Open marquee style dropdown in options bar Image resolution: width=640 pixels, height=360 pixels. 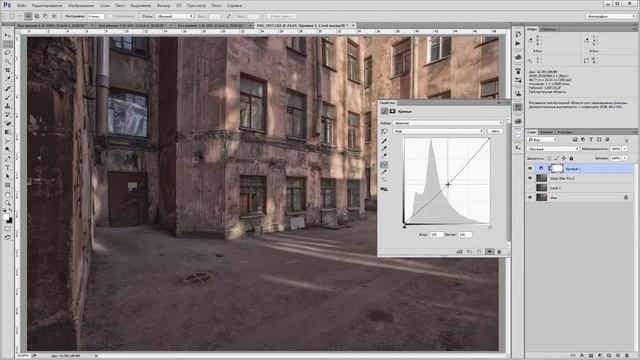coord(174,16)
